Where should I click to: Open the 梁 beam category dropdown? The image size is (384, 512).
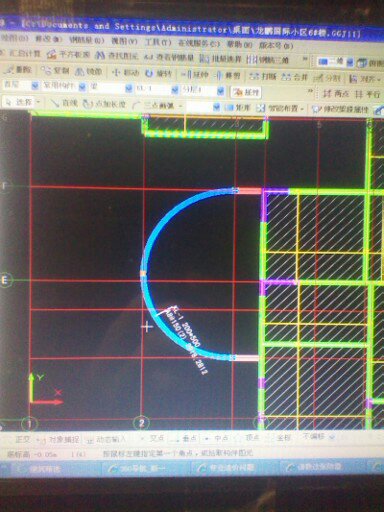[111, 88]
